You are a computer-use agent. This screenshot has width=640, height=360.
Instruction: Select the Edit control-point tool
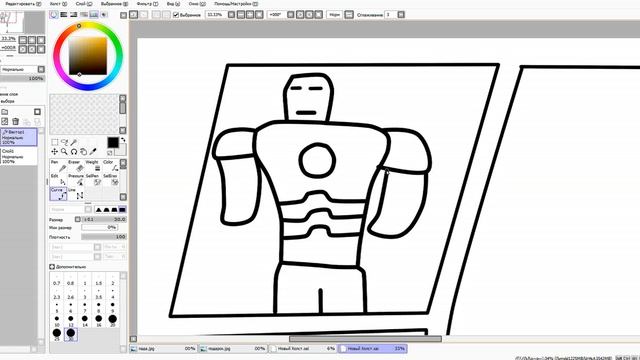coord(58,180)
